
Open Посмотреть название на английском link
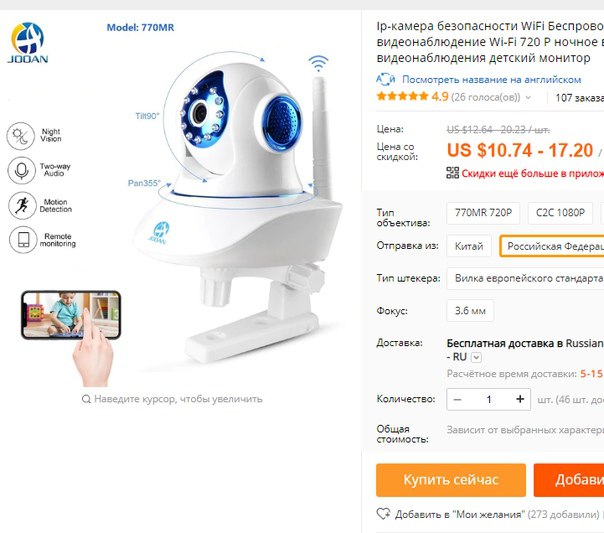pos(492,80)
